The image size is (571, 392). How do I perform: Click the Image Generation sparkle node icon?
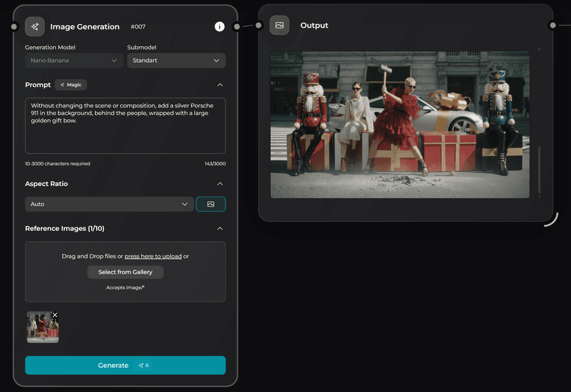pyautogui.click(x=35, y=26)
